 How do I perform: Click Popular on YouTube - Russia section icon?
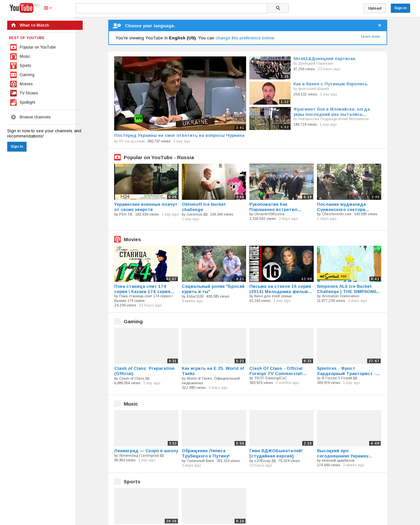117,157
